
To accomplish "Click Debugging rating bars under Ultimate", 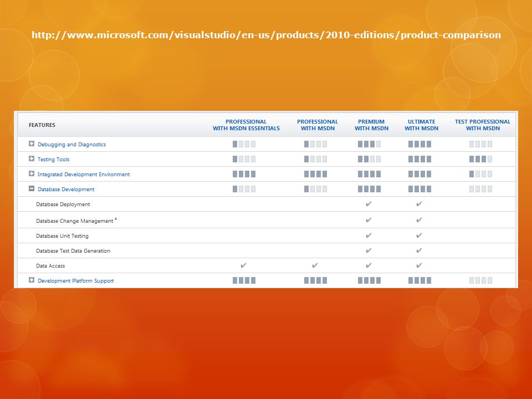I will pyautogui.click(x=420, y=144).
